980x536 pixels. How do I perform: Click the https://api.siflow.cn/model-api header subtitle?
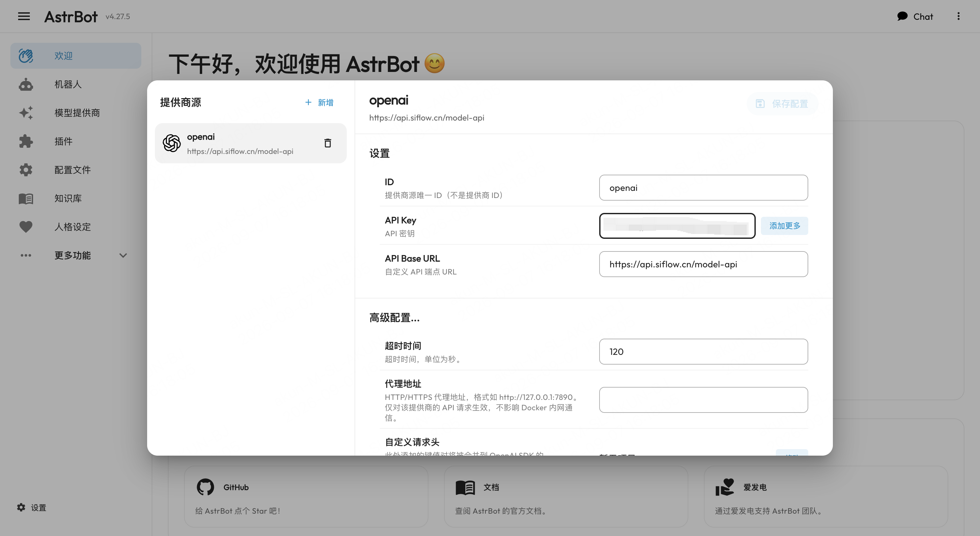[426, 118]
